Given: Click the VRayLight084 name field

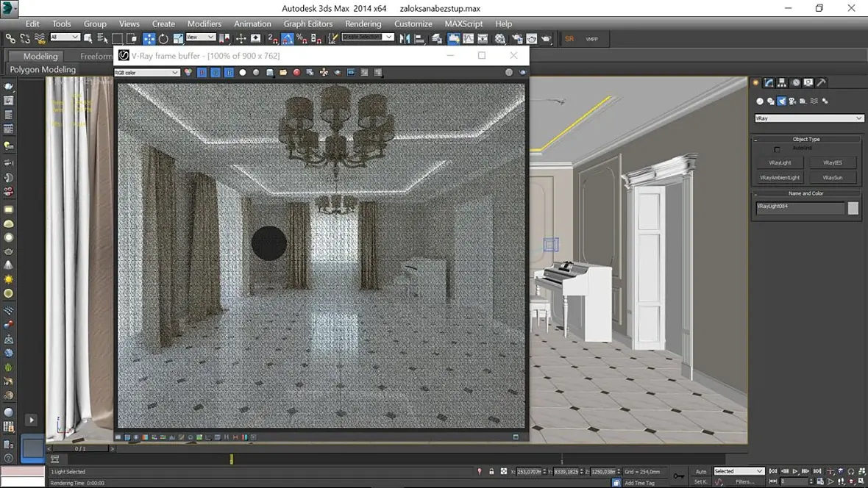Looking at the screenshot, I should click(x=800, y=207).
